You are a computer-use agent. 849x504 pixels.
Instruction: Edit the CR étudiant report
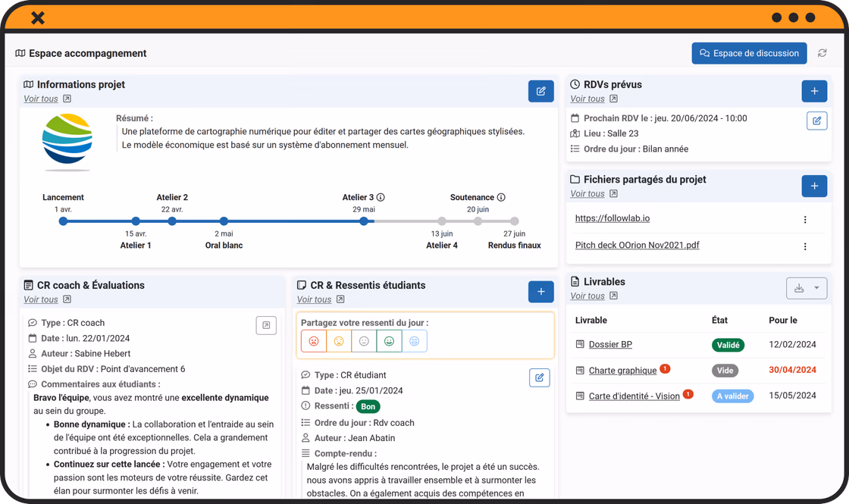(x=539, y=378)
